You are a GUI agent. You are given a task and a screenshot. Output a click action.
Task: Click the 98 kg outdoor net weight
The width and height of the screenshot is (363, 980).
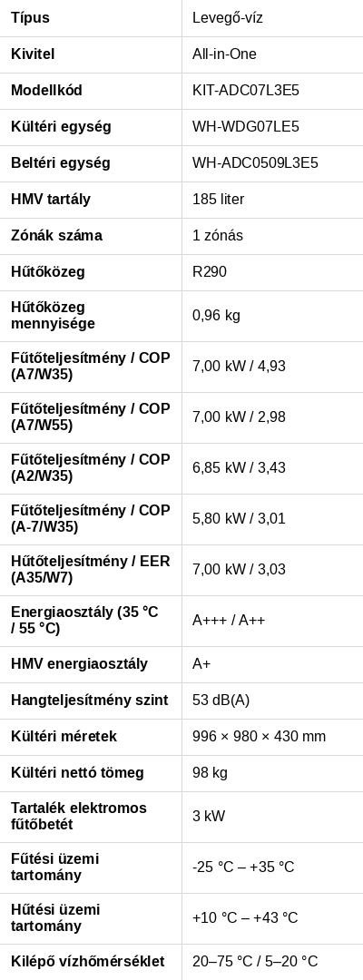click(210, 773)
